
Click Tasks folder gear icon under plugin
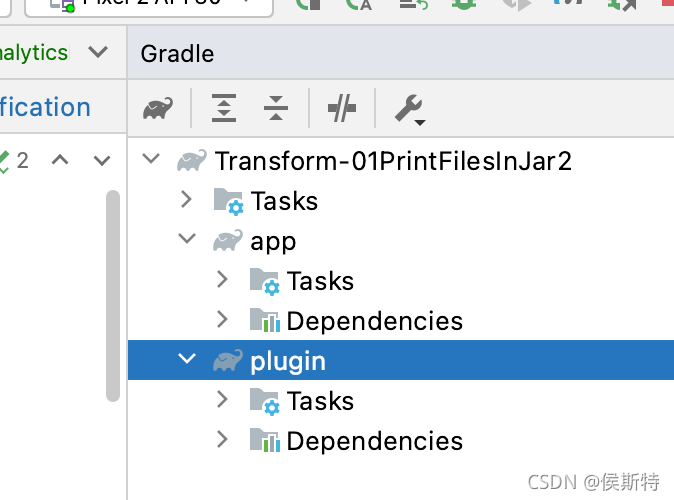click(x=264, y=402)
